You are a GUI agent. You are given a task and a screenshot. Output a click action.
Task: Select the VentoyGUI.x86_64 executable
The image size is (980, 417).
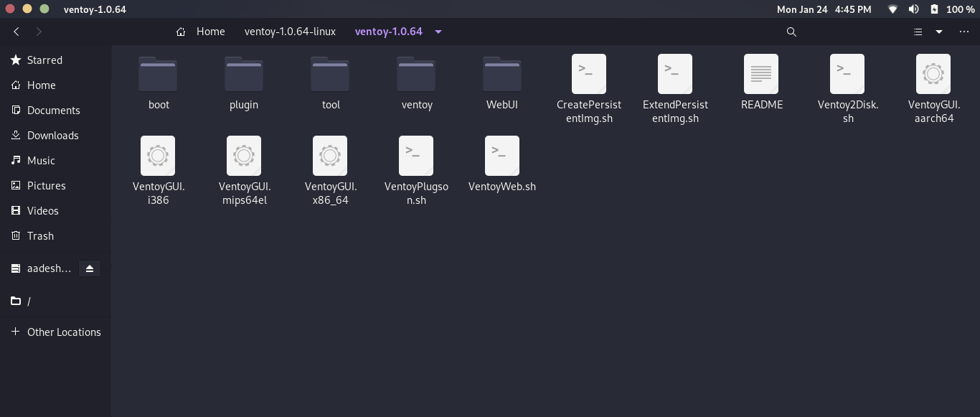(x=330, y=156)
